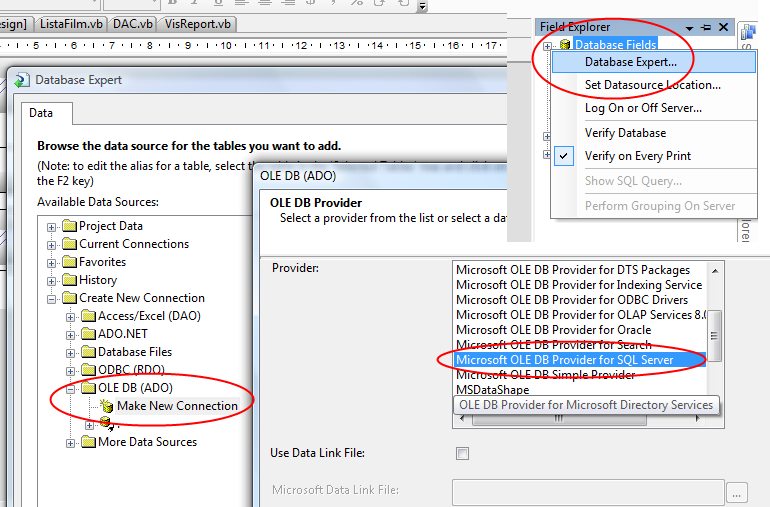Expand the More Data Sources node
770x507 pixels.
tap(70, 443)
